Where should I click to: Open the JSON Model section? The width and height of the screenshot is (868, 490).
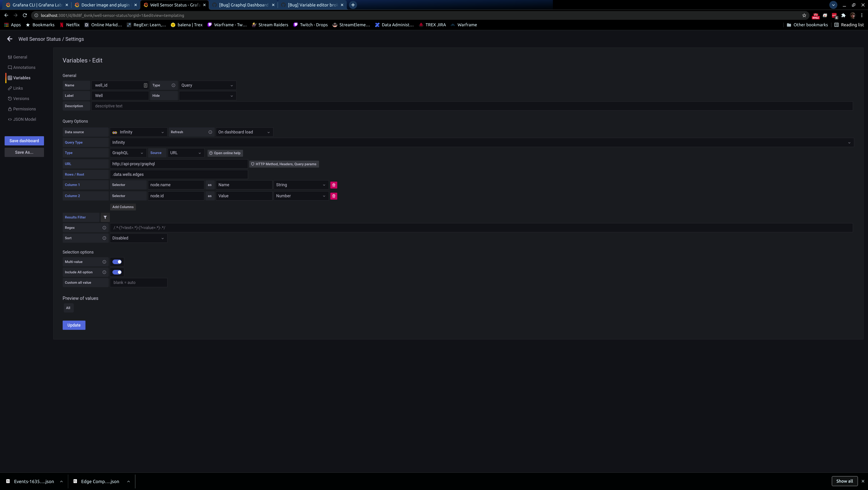[x=25, y=119]
